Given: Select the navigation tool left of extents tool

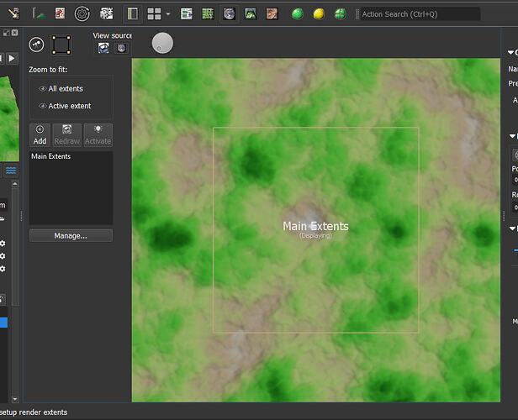Looking at the screenshot, I should (x=37, y=45).
